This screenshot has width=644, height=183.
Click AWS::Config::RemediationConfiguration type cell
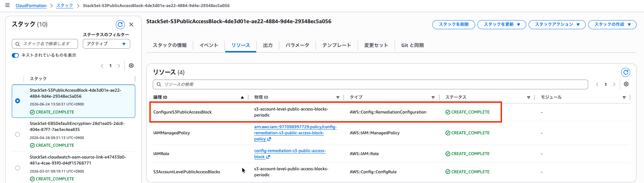pos(388,112)
